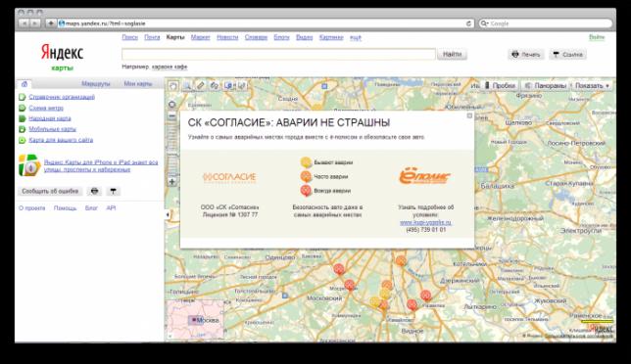The width and height of the screenshot is (631, 364).
Task: Open Схема метро link
Action: pos(46,108)
